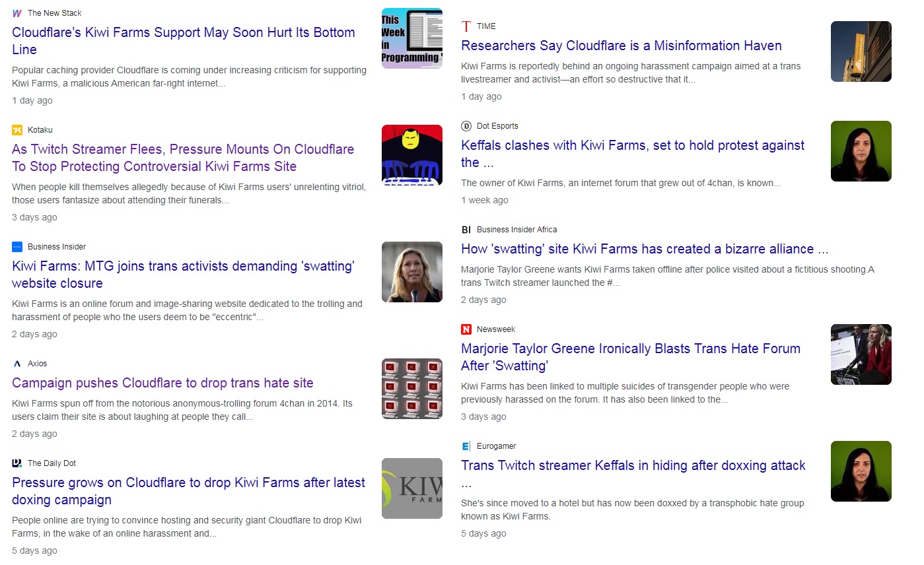Click snippet 'People online are trying to convince'
Screen dimensions: 924x565
point(187,527)
